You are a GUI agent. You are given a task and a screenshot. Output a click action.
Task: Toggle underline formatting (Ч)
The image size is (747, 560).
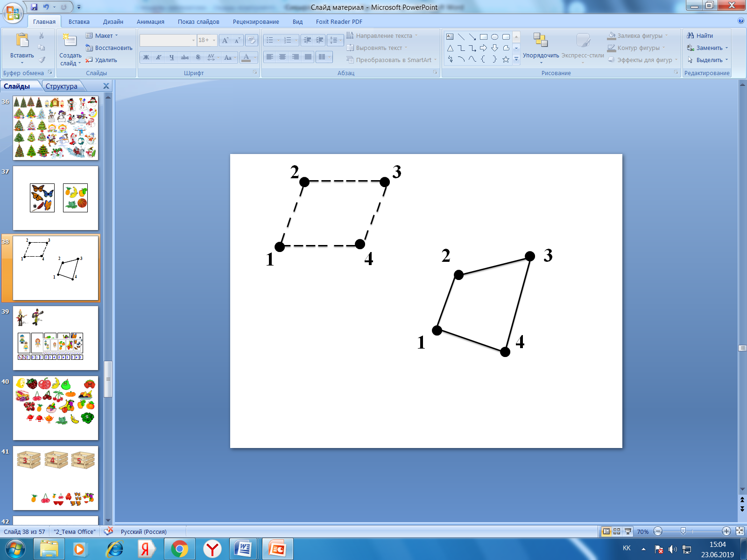coord(172,57)
